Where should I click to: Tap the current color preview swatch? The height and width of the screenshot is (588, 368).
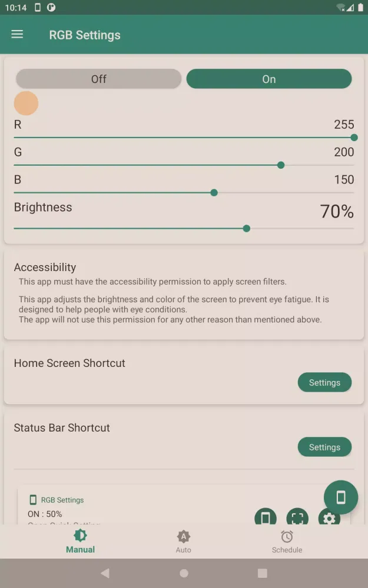pyautogui.click(x=26, y=103)
